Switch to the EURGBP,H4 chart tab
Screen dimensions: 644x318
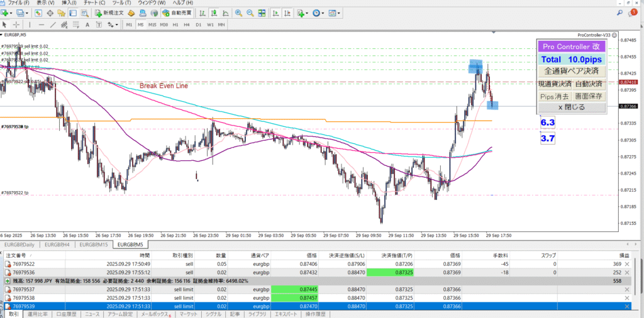tap(58, 244)
